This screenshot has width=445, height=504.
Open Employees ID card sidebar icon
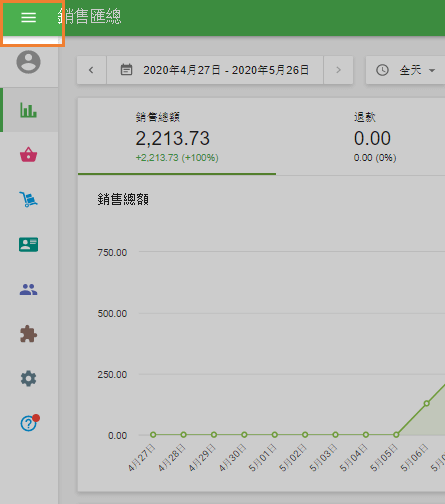point(28,244)
